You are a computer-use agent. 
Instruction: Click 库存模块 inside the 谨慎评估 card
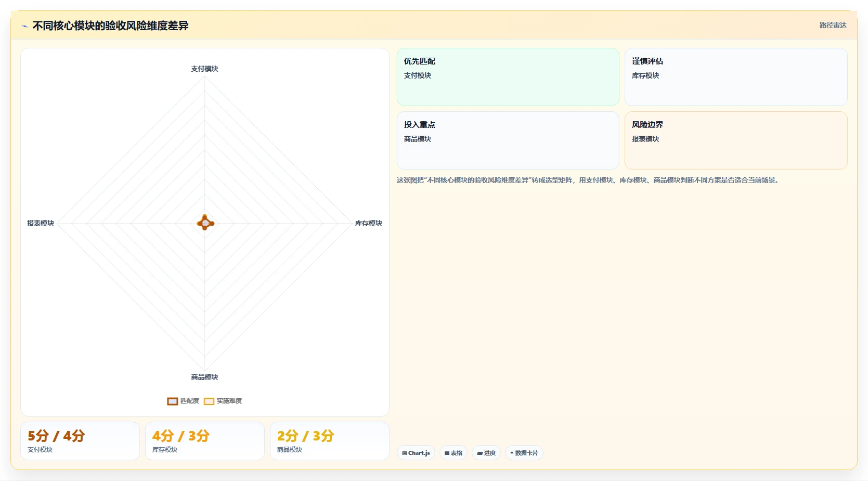pos(645,75)
